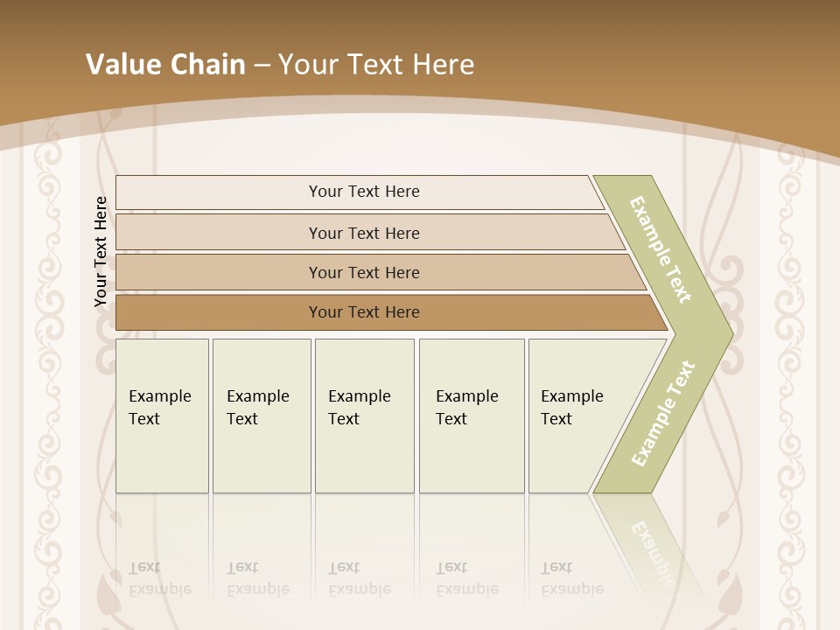Select the second "Your Text Here" bar from top

point(363,233)
